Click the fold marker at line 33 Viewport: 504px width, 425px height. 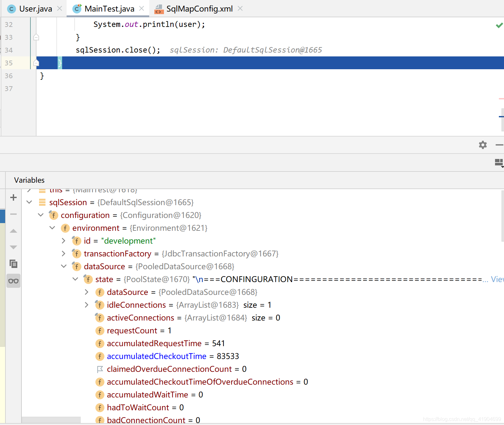click(36, 37)
